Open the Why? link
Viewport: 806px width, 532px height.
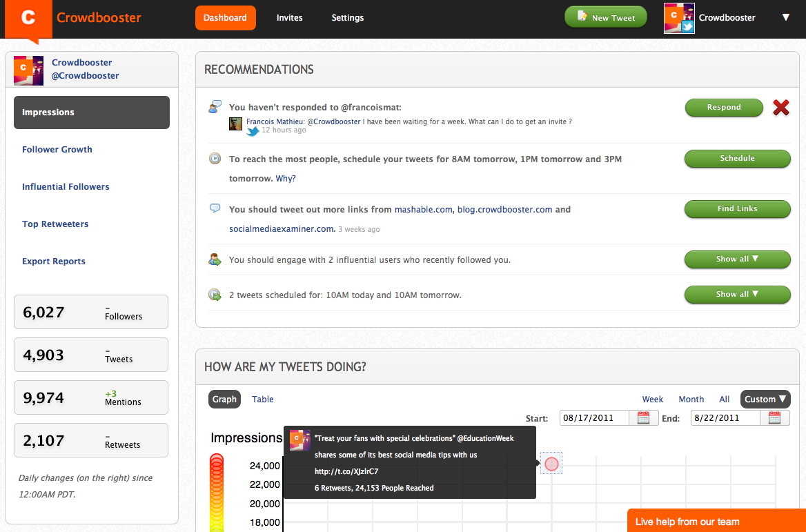(286, 178)
